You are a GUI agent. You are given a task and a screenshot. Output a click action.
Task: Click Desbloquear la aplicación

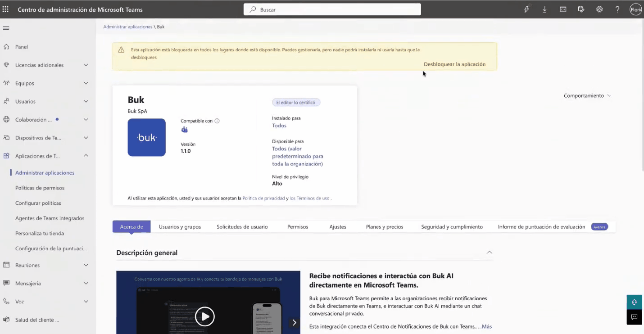coord(454,64)
